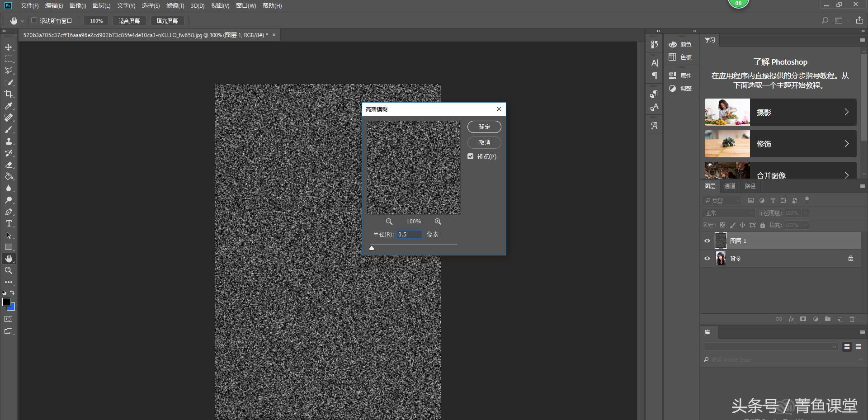Click zoom out magnifier in Gaussian Blur dialog
868x420 pixels.
[389, 222]
